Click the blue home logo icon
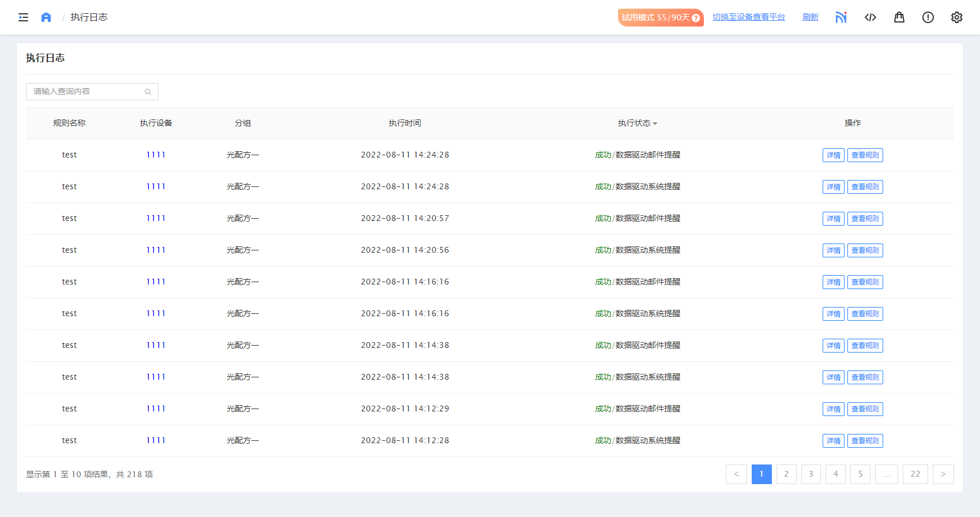Image resolution: width=980 pixels, height=517 pixels. [46, 17]
